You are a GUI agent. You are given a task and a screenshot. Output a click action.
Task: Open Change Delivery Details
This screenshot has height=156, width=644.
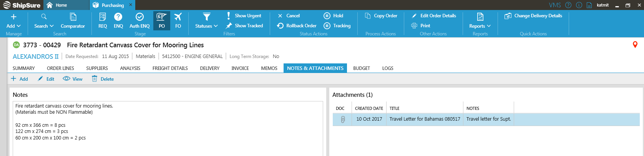click(x=508, y=16)
